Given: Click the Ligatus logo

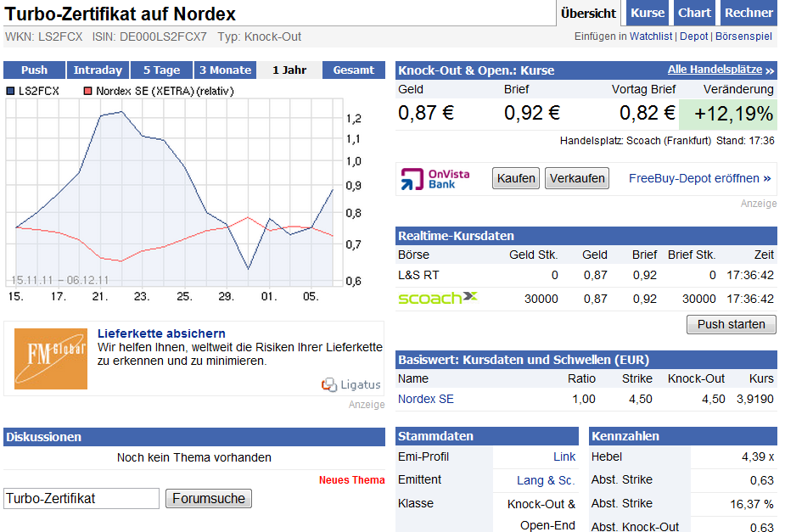Looking at the screenshot, I should click(350, 385).
